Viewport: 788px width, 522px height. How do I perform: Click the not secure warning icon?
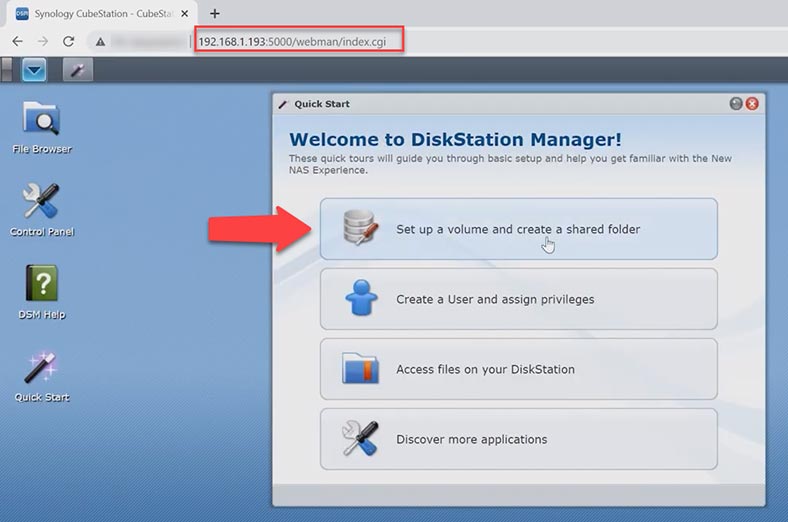101,42
